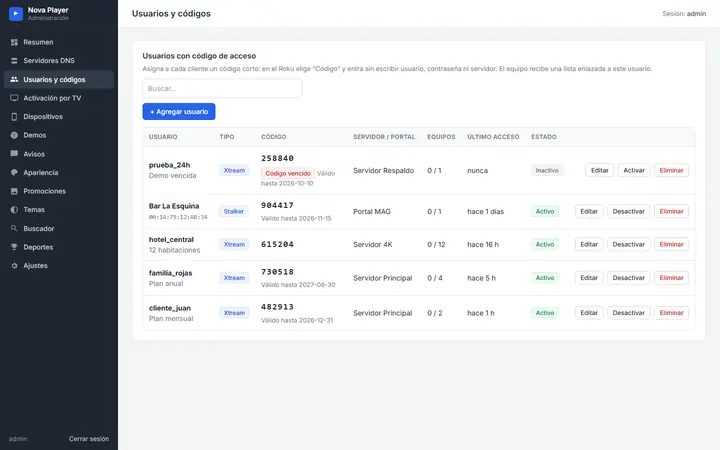Click the Agregar usuario button

point(179,112)
